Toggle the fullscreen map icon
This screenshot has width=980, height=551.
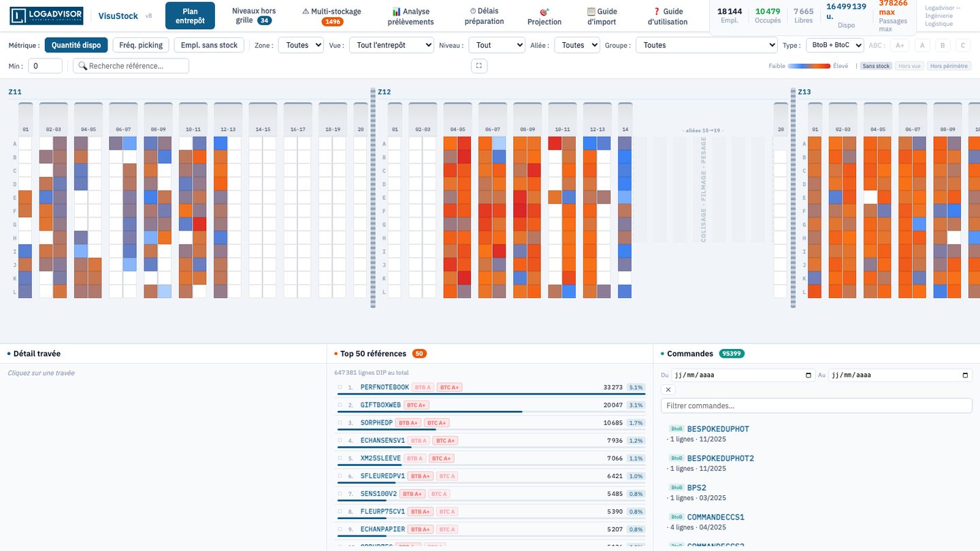(x=479, y=66)
